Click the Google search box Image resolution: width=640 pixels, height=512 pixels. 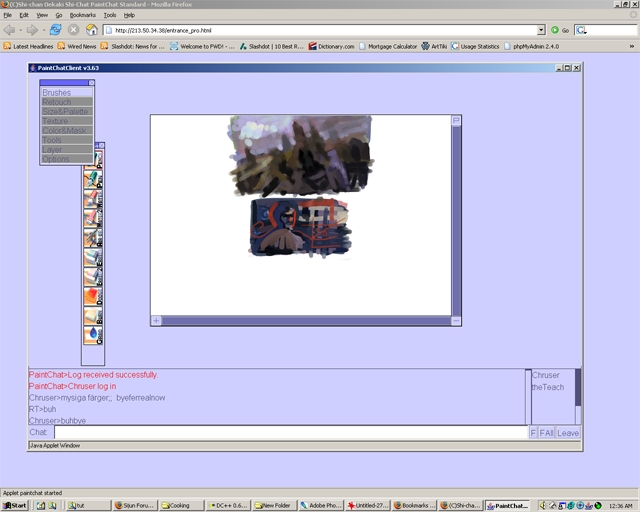point(605,30)
